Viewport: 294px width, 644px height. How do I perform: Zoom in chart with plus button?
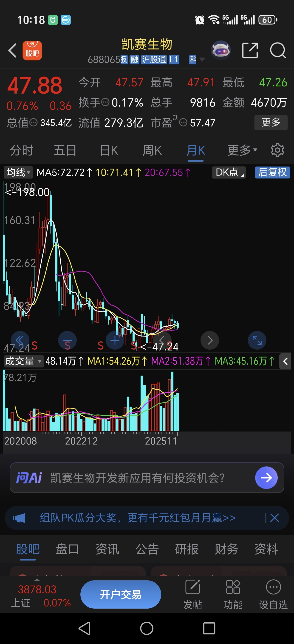115,340
